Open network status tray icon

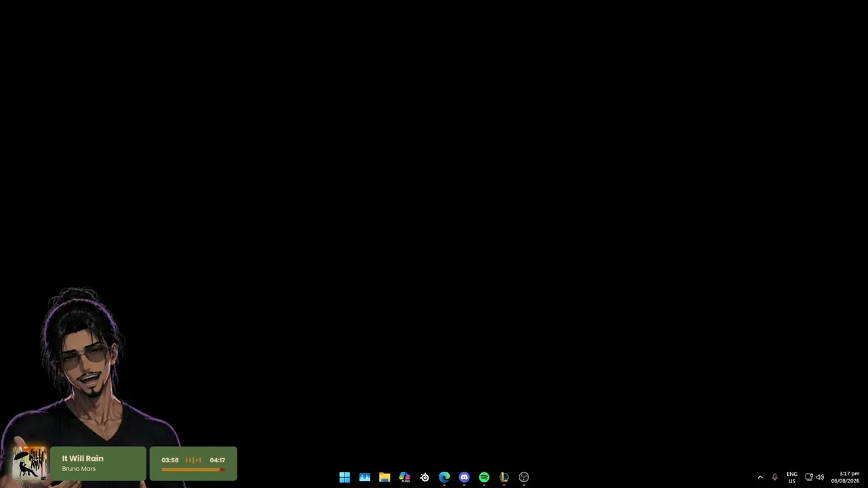[809, 477]
